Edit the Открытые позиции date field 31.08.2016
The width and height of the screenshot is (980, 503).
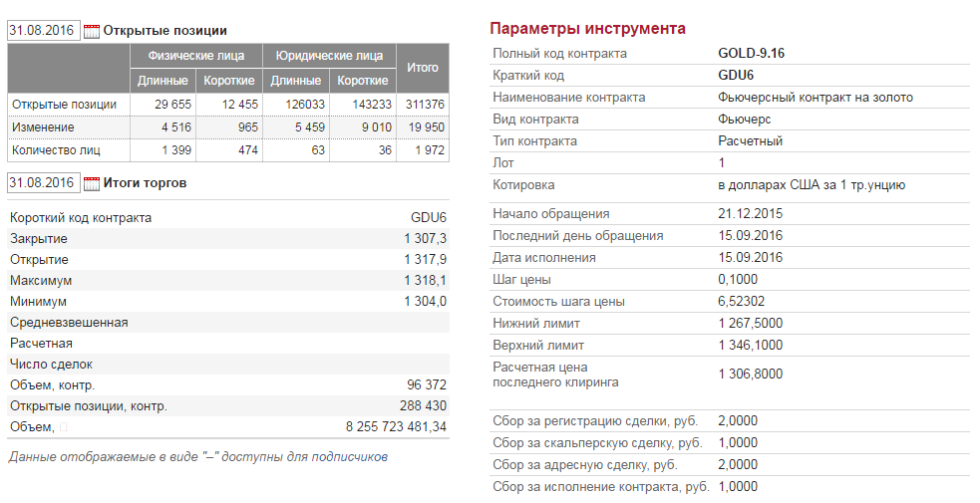[x=44, y=31]
